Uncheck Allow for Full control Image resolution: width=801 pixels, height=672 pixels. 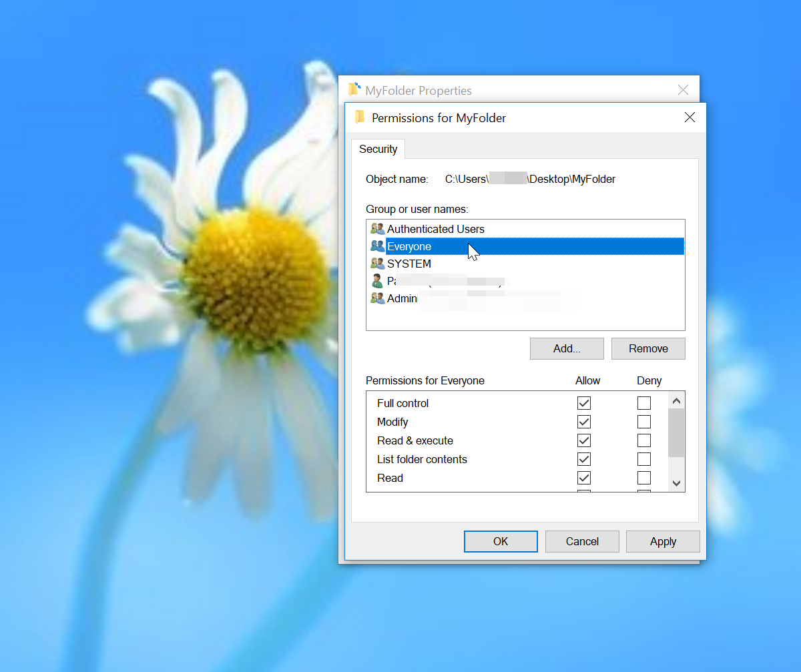584,403
